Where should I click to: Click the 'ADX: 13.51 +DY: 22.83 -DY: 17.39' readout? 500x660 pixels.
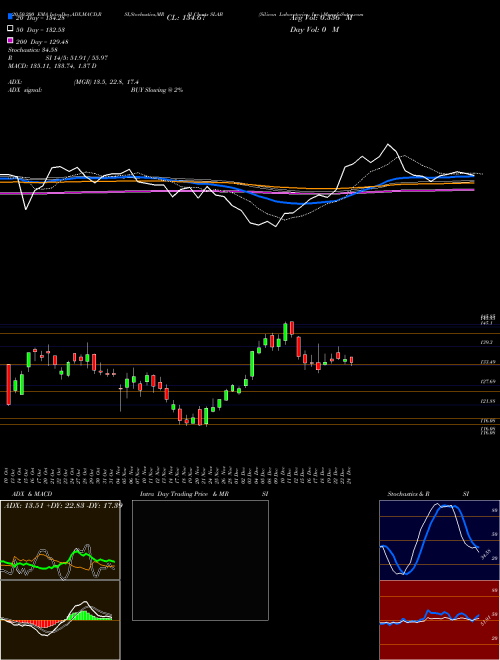coord(63,506)
